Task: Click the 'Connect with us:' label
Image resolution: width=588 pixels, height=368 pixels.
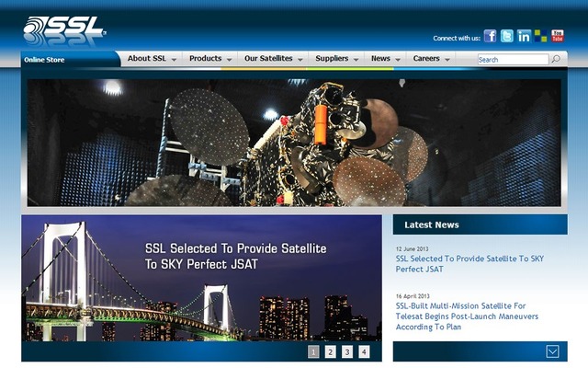Action: [457, 38]
